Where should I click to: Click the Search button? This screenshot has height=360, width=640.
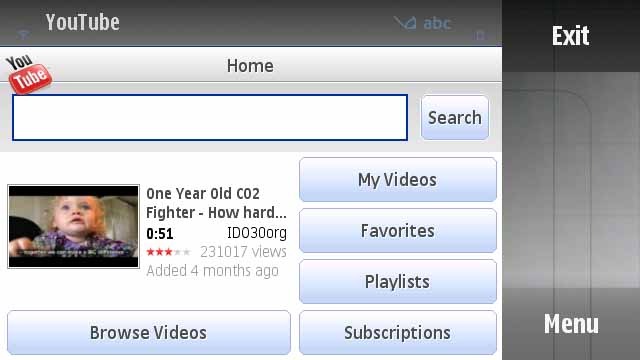tap(455, 118)
